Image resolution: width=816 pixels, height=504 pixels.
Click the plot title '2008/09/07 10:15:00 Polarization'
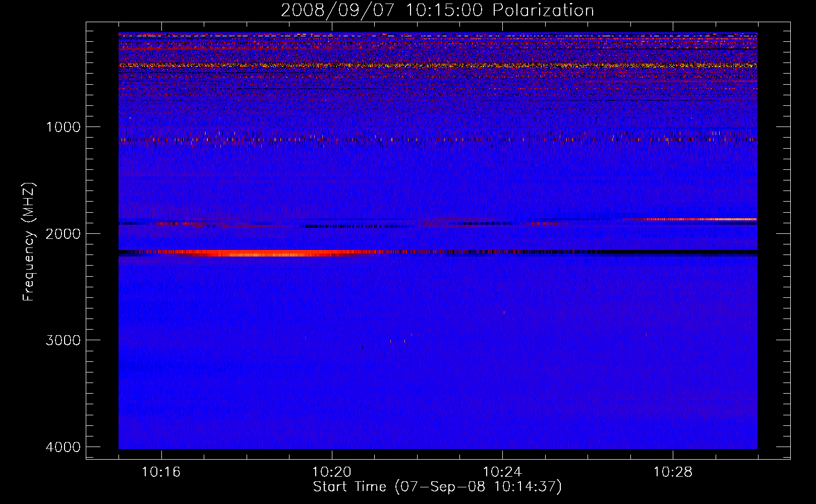pos(437,11)
